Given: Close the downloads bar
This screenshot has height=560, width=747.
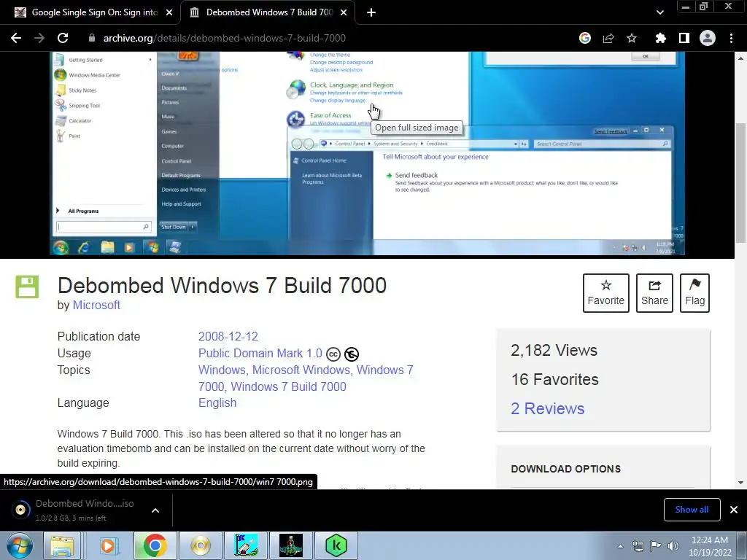Looking at the screenshot, I should [734, 510].
